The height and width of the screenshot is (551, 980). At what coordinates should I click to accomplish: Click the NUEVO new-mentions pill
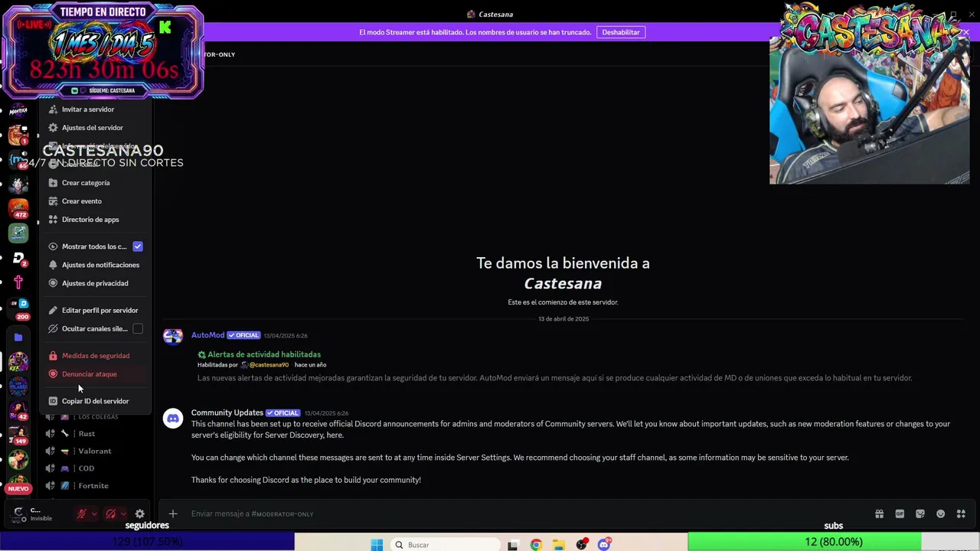click(x=18, y=489)
